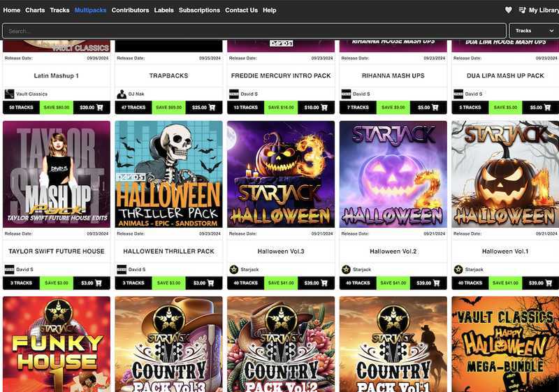Open Vault Classics avatar under Latin Mashup 1
The image size is (559, 392).
pos(9,94)
